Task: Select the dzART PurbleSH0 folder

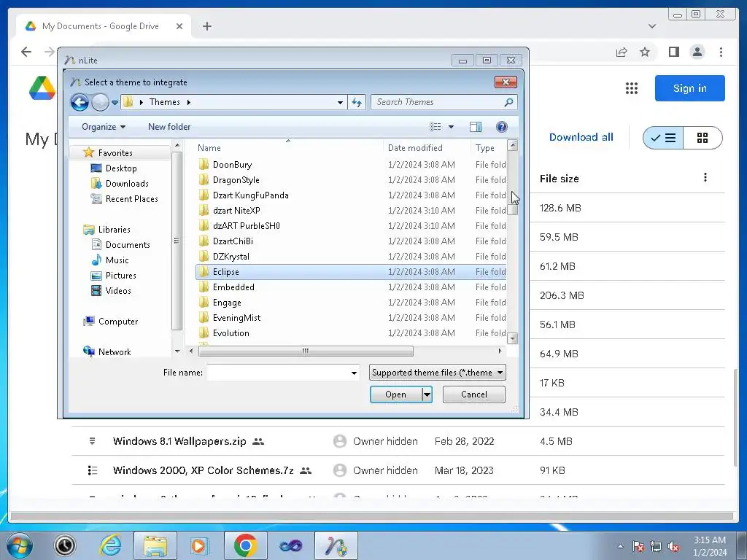Action: click(247, 226)
